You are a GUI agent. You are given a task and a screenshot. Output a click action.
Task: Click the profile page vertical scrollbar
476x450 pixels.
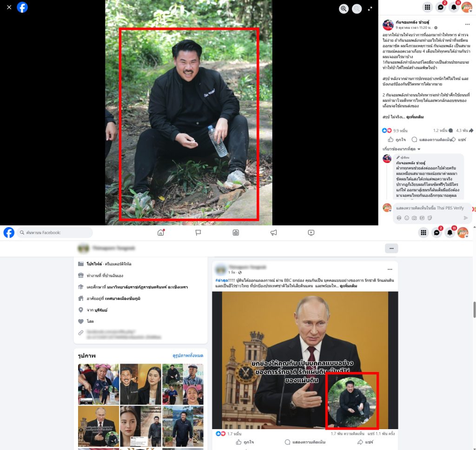[474, 309]
